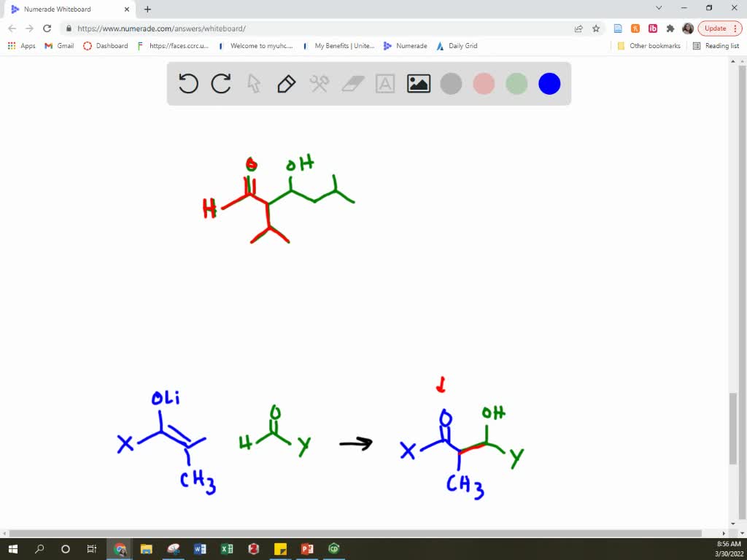Select the Undo icon on the whiteboard toolbar
The width and height of the screenshot is (747, 560).
(x=188, y=84)
